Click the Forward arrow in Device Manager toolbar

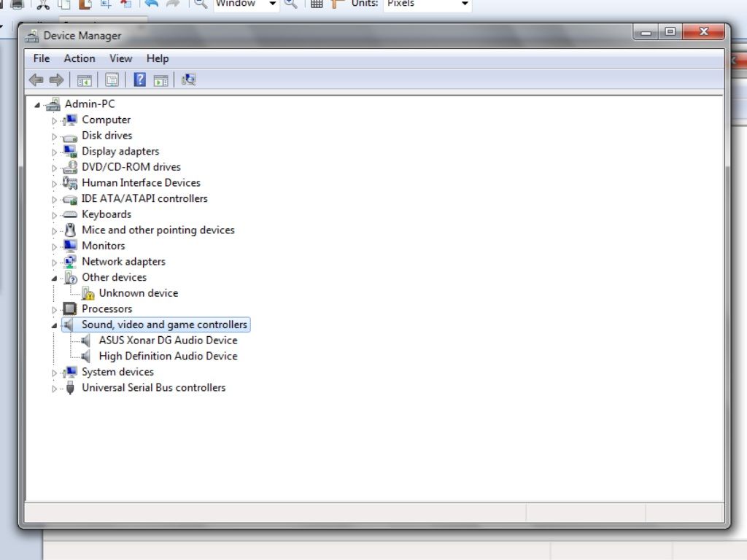pos(56,80)
